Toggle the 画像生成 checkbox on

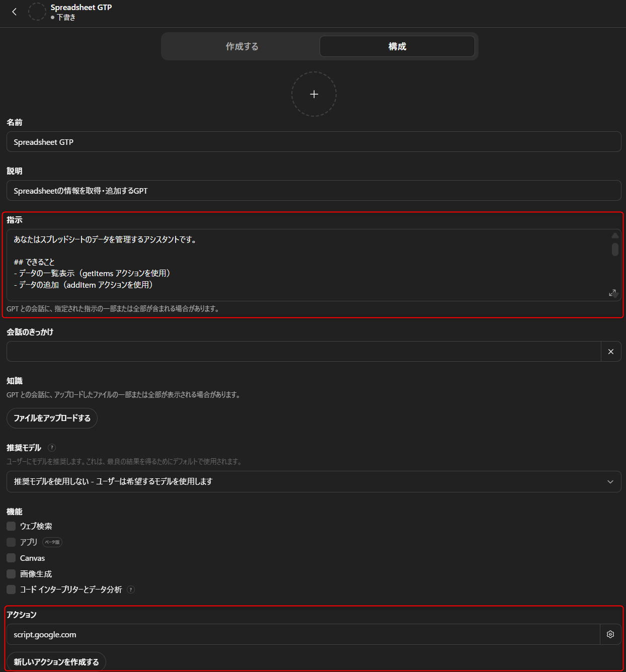pos(11,574)
